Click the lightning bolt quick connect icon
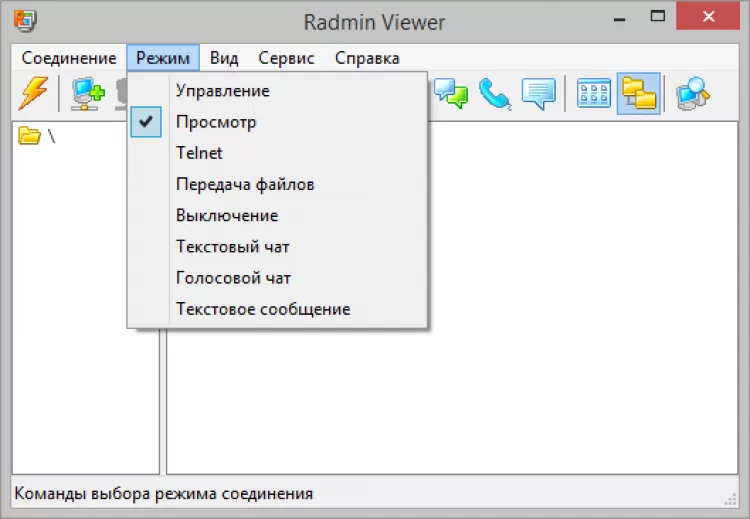The width and height of the screenshot is (750, 519). (33, 93)
